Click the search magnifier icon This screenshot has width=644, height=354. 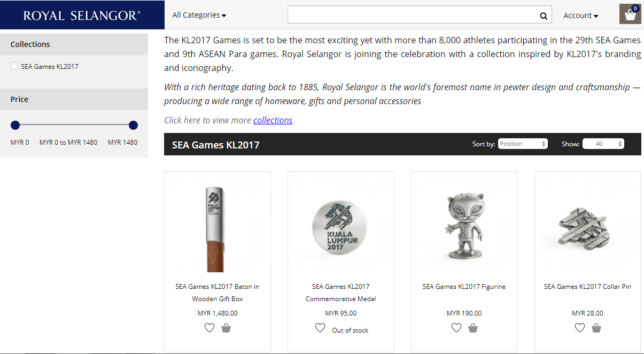point(544,16)
